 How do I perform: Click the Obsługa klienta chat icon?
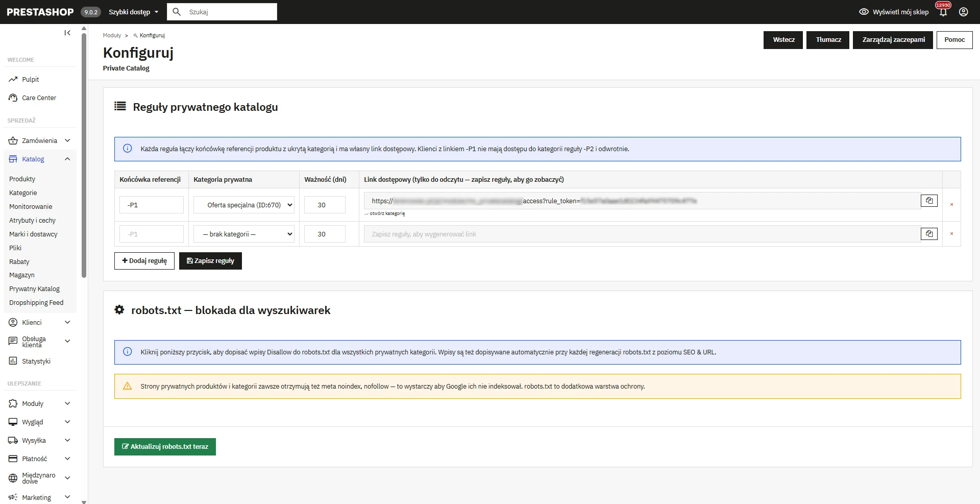pos(13,341)
